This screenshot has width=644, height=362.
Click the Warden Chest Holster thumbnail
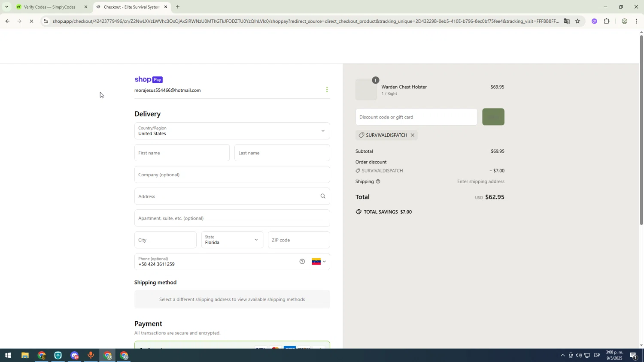coord(366,90)
